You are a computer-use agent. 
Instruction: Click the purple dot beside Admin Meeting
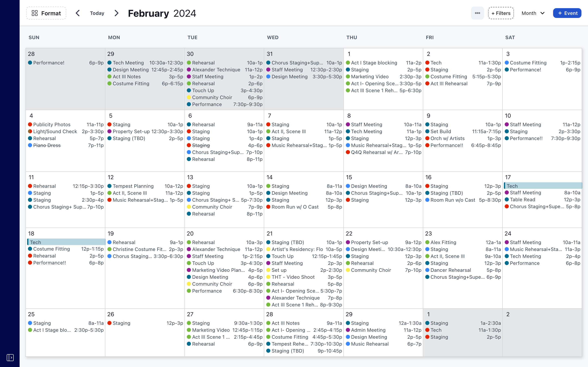point(348,330)
